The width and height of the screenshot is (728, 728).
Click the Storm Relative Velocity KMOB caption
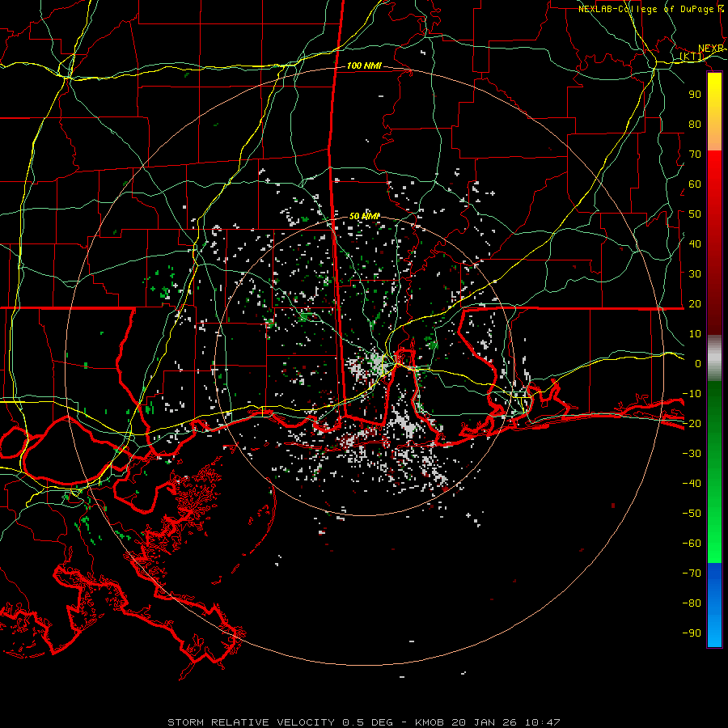[364, 722]
